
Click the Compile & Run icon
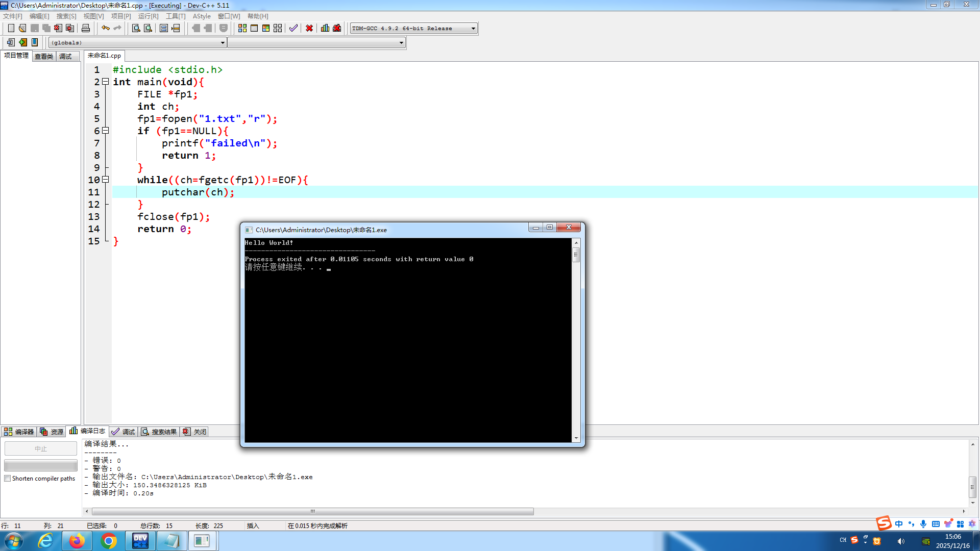266,28
